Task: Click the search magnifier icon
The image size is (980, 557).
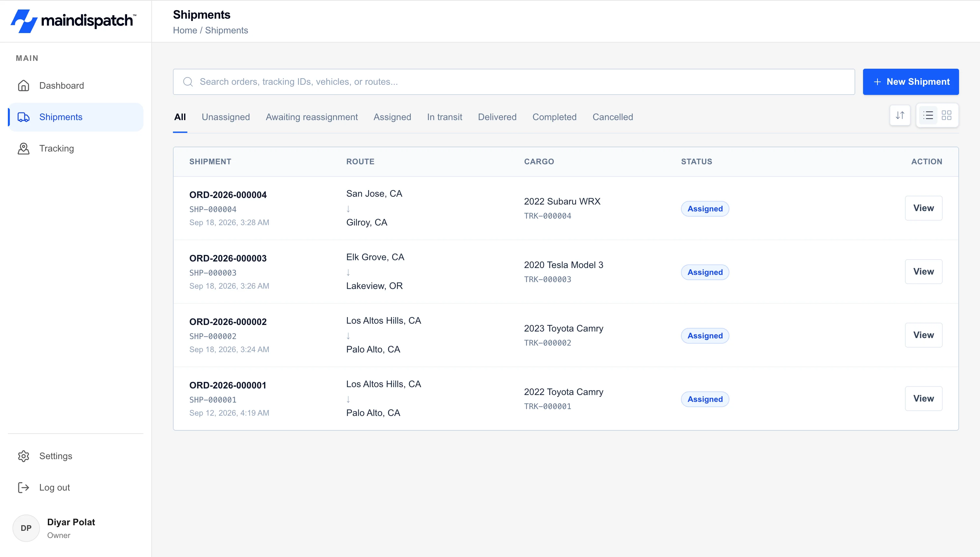Action: 188,82
